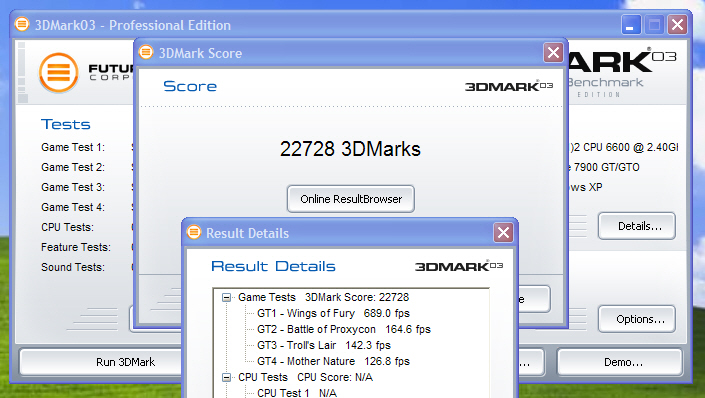This screenshot has width=705, height=398.
Task: Select GT4 - Mother Nature result row
Action: (333, 361)
